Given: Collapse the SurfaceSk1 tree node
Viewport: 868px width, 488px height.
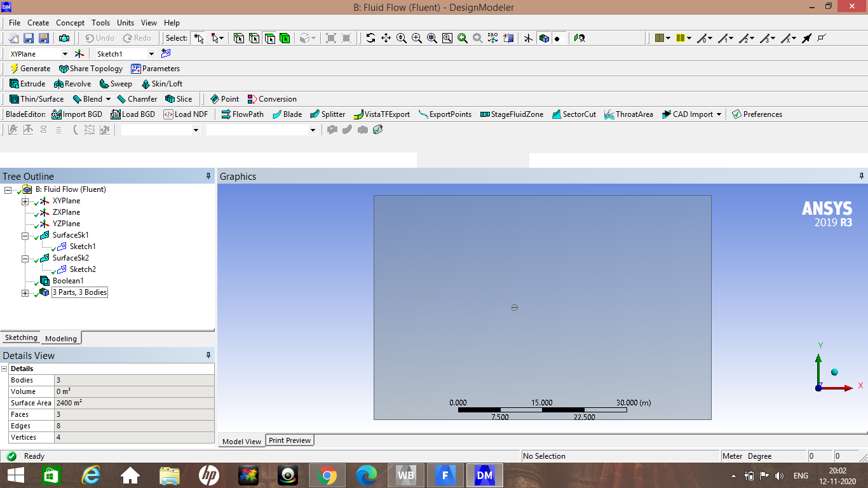Looking at the screenshot, I should 25,236.
